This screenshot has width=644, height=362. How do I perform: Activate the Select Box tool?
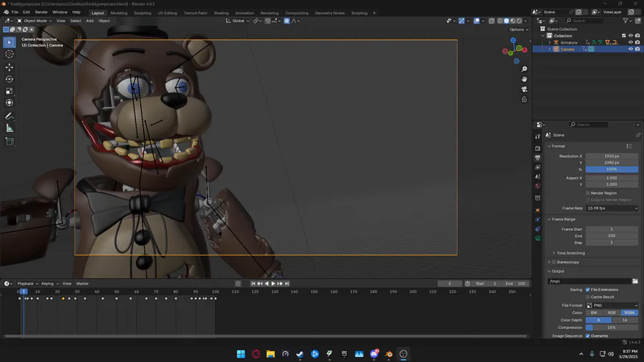pyautogui.click(x=9, y=42)
